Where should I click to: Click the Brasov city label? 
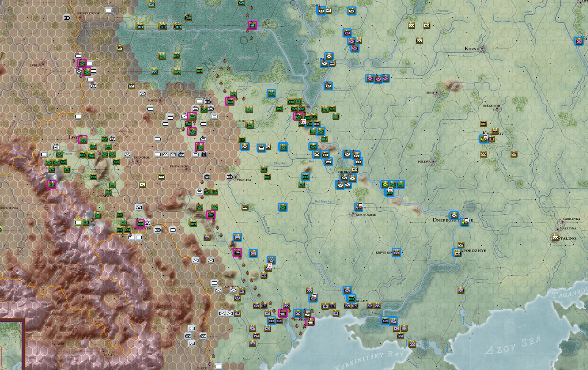pyautogui.click(x=109, y=355)
